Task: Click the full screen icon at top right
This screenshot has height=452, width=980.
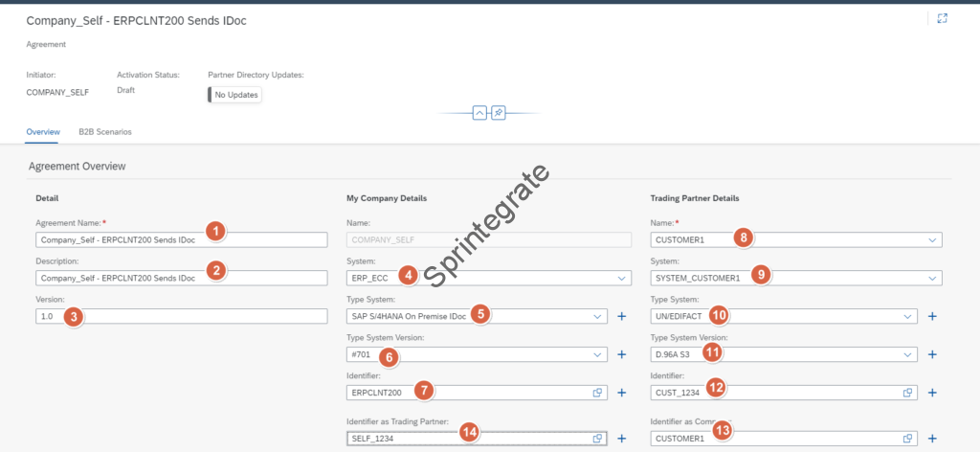Action: pyautogui.click(x=943, y=18)
